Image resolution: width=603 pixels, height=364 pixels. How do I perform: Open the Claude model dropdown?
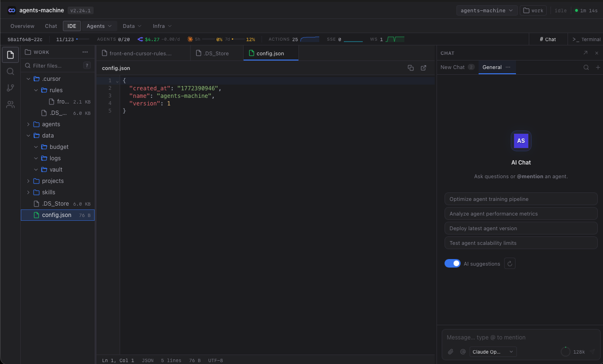(x=493, y=352)
